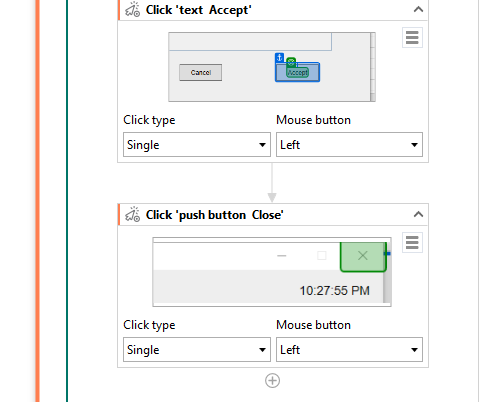
Task: Click the Cancel button in the Accept preview image
Action: tap(201, 72)
